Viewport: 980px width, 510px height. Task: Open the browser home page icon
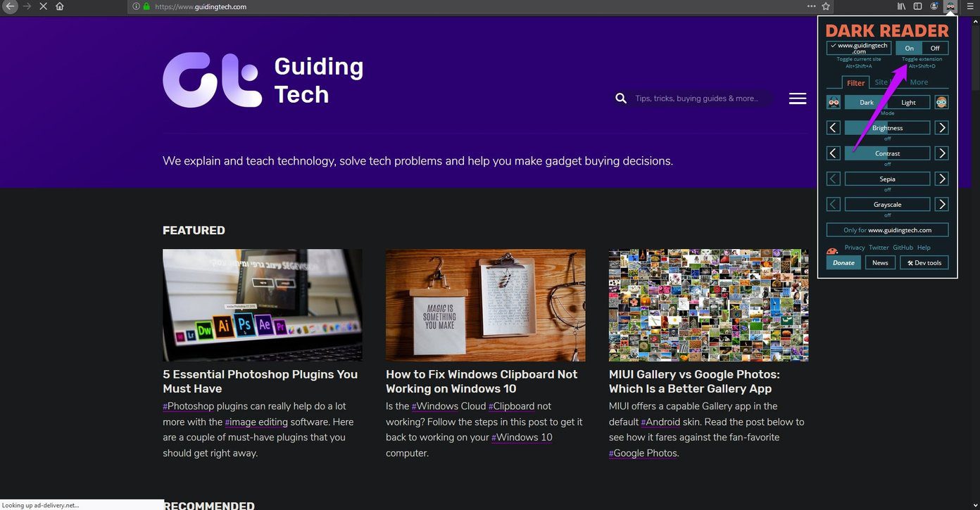(60, 6)
